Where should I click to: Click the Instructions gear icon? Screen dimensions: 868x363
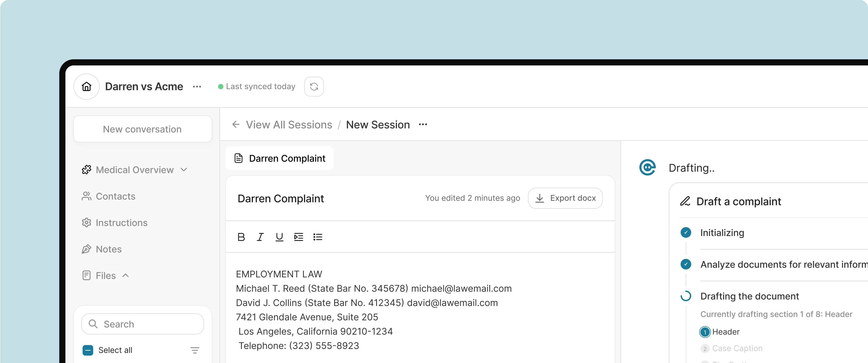pyautogui.click(x=86, y=222)
